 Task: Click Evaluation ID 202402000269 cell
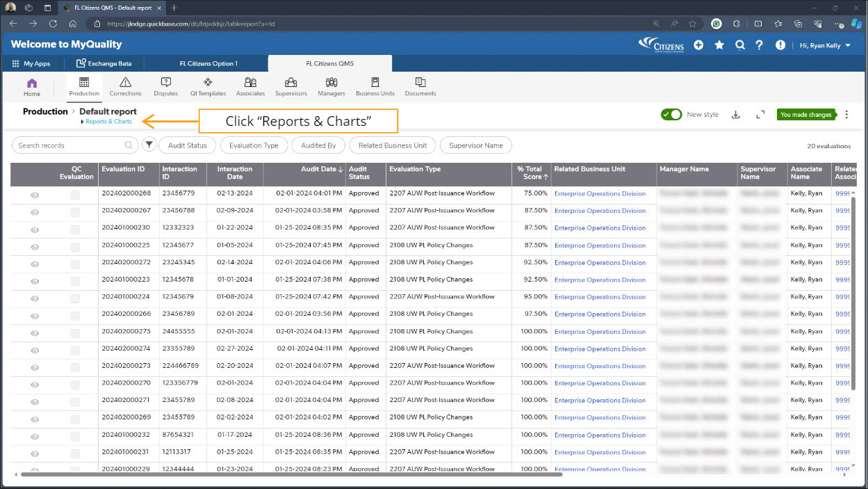pyautogui.click(x=129, y=417)
